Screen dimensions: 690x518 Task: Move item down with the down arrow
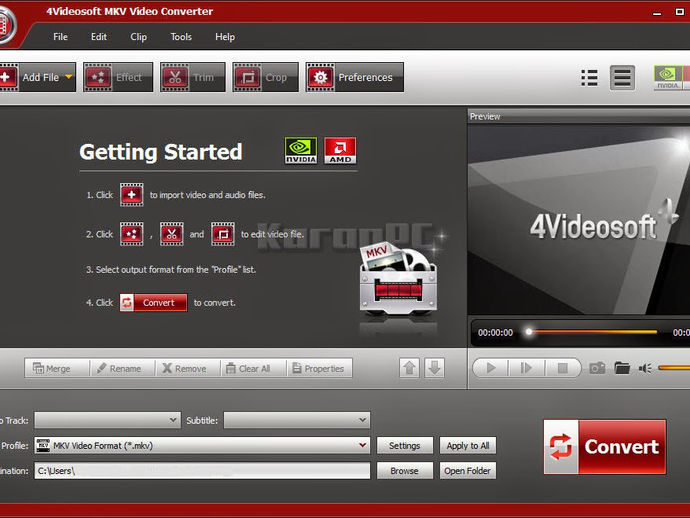pos(434,368)
